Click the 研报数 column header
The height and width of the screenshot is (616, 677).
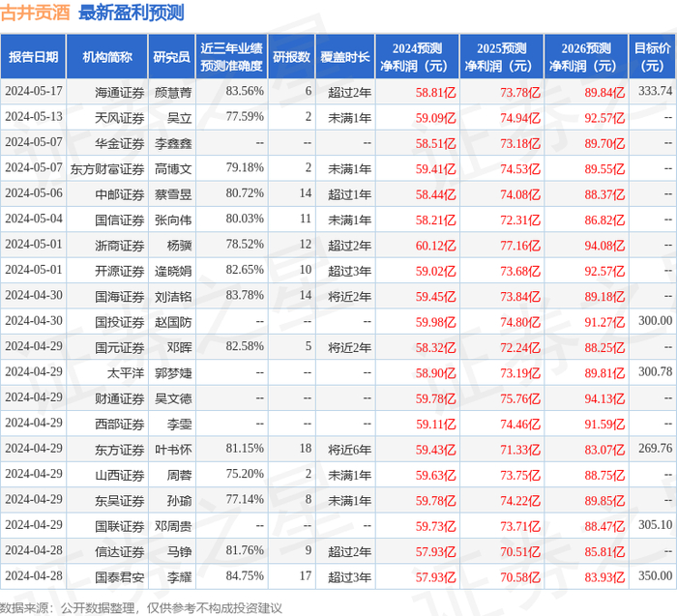tap(291, 57)
